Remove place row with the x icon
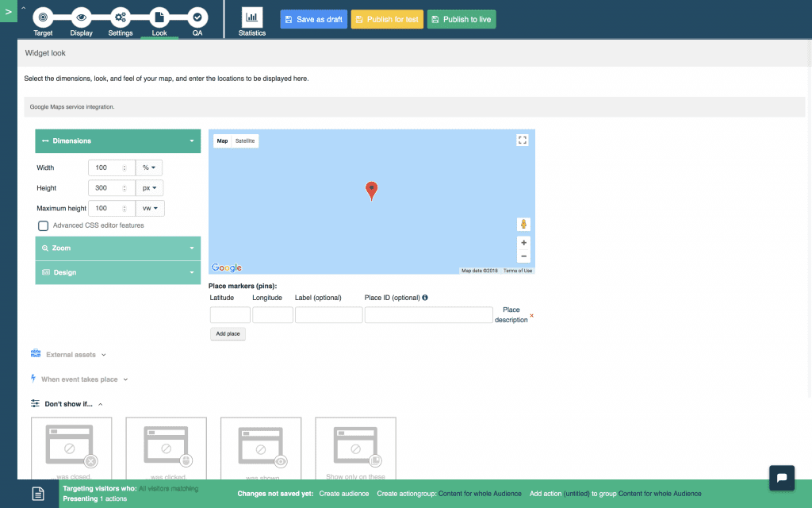Viewport: 812px width, 508px height. tap(531, 315)
